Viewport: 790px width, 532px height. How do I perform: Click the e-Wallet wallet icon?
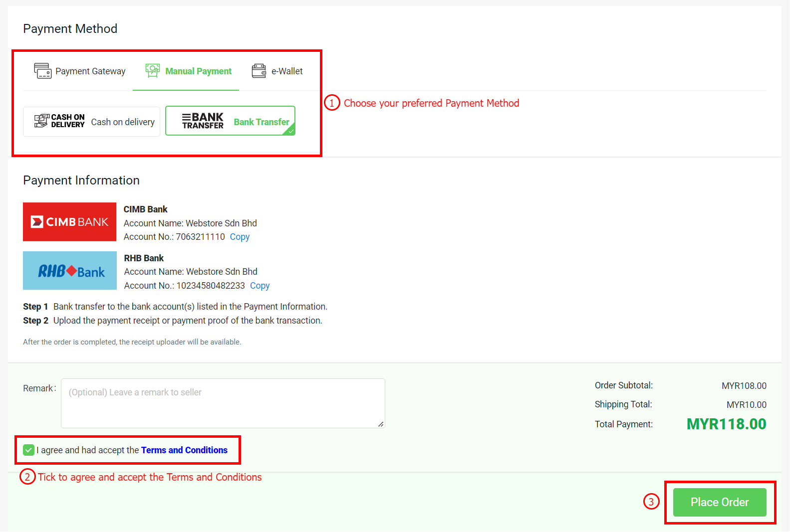(x=259, y=70)
